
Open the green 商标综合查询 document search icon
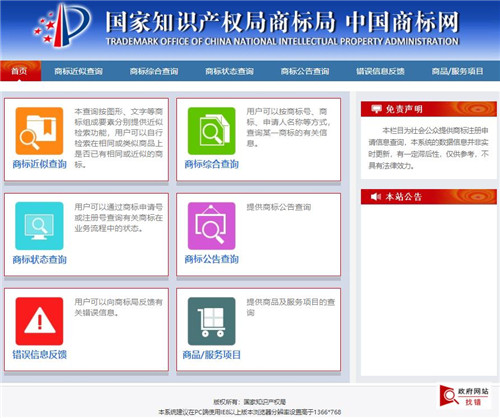[x=211, y=131]
